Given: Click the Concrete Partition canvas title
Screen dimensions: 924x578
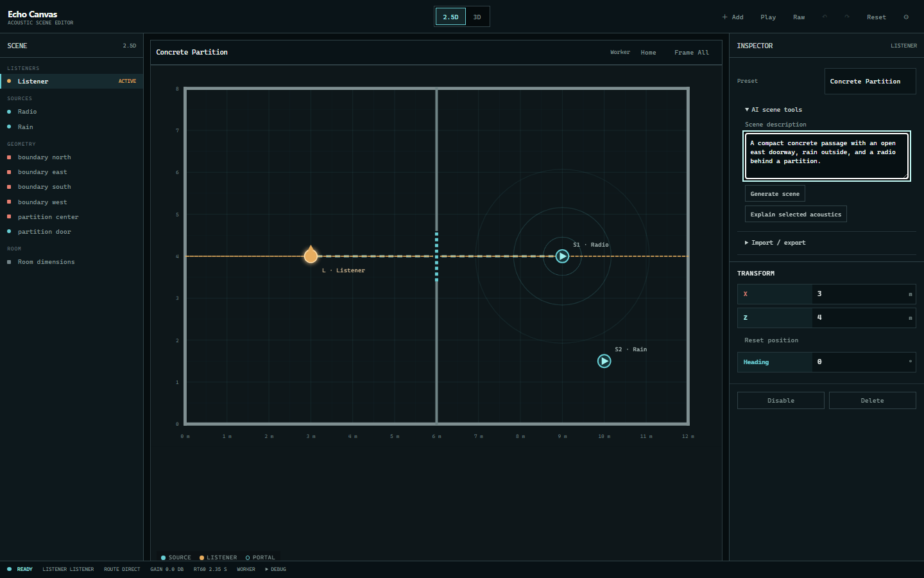Looking at the screenshot, I should [192, 52].
